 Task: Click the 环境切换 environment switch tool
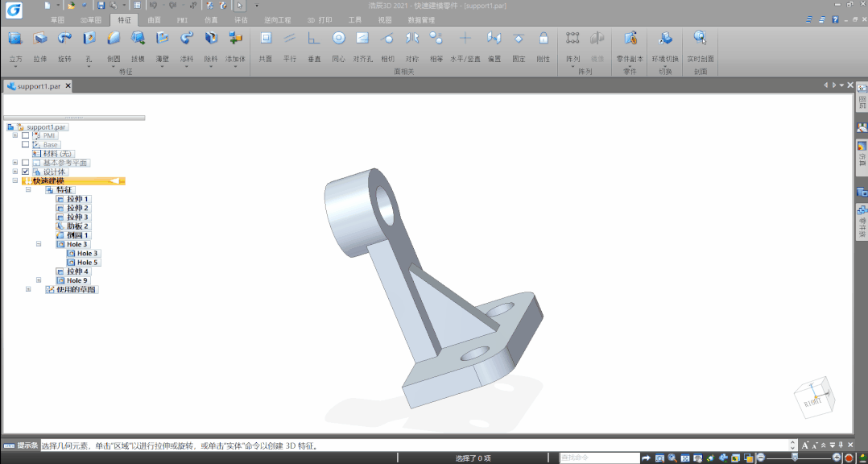665,45
